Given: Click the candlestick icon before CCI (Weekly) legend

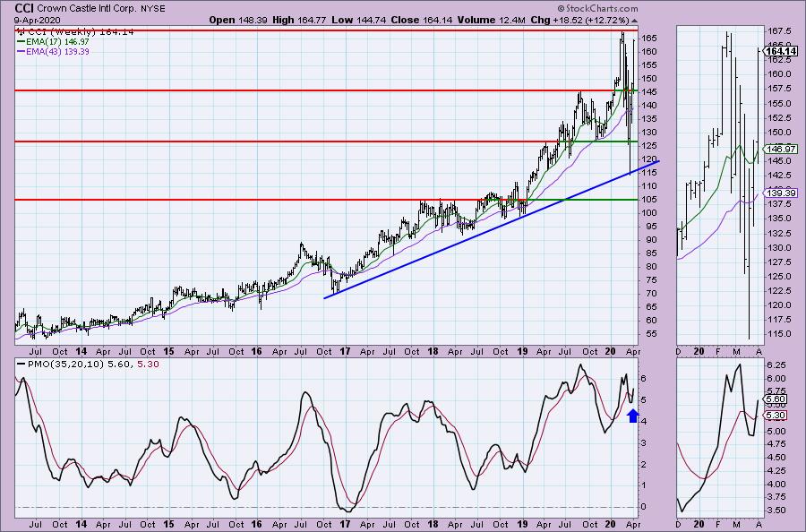Looking at the screenshot, I should [21, 32].
